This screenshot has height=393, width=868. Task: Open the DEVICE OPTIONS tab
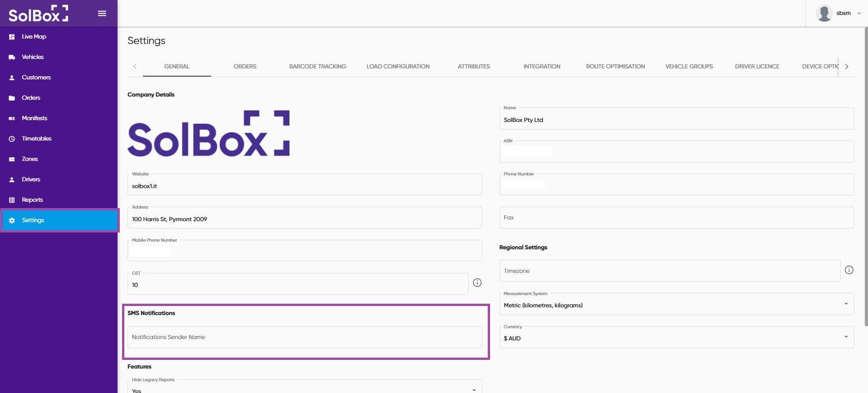click(820, 67)
